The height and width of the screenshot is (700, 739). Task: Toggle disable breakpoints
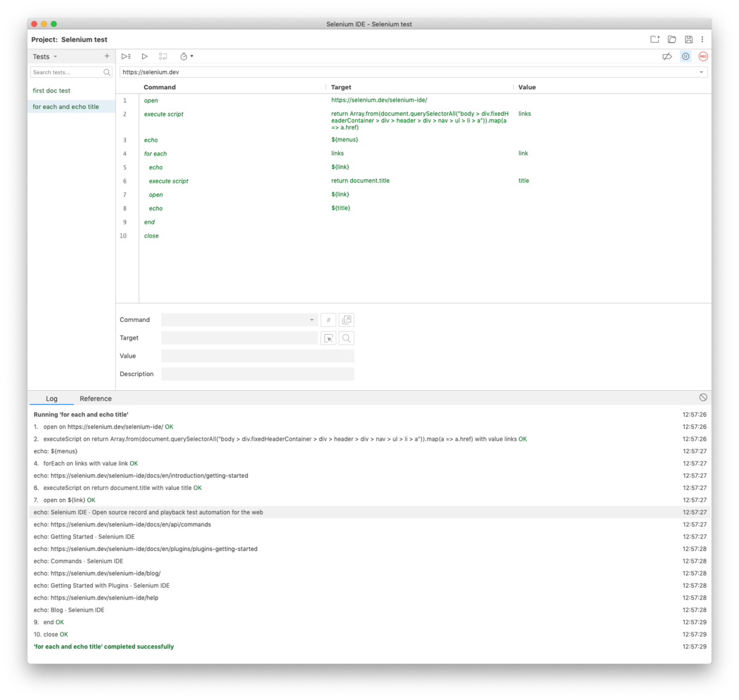pos(667,56)
